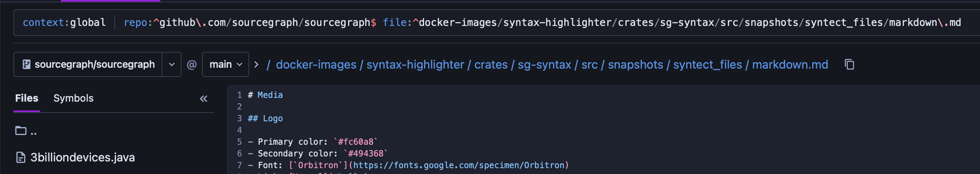Click the #494368 secondary color code

366,154
